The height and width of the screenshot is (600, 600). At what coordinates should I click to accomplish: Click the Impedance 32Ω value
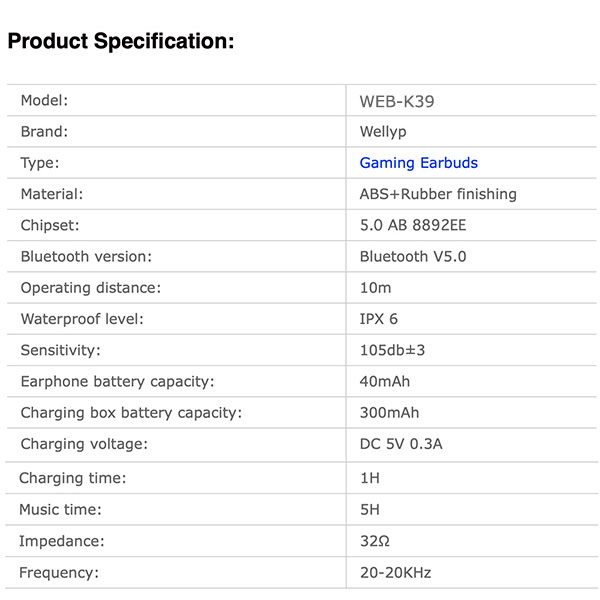375,541
